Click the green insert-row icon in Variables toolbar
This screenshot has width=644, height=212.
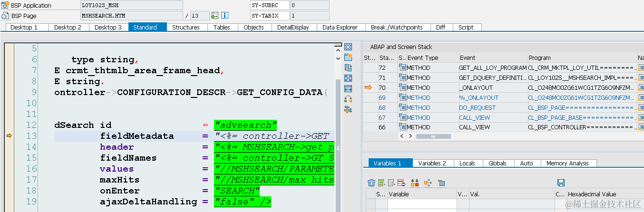(x=381, y=183)
